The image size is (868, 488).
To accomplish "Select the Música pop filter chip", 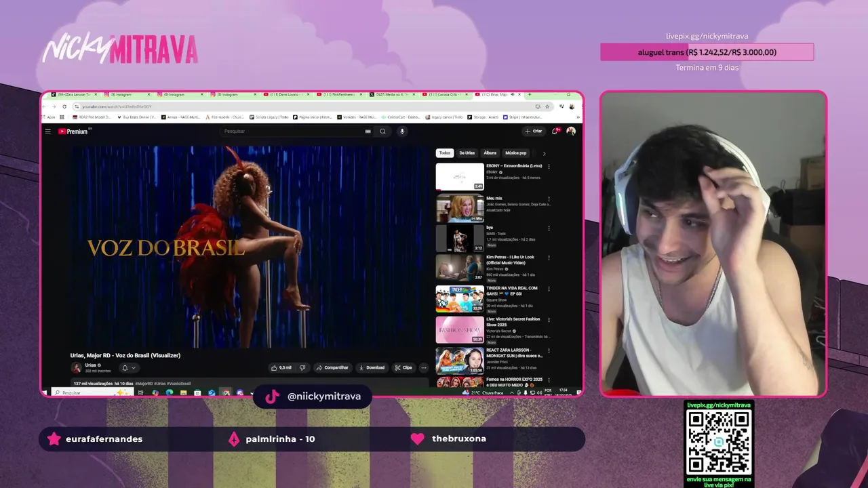I will pyautogui.click(x=515, y=153).
